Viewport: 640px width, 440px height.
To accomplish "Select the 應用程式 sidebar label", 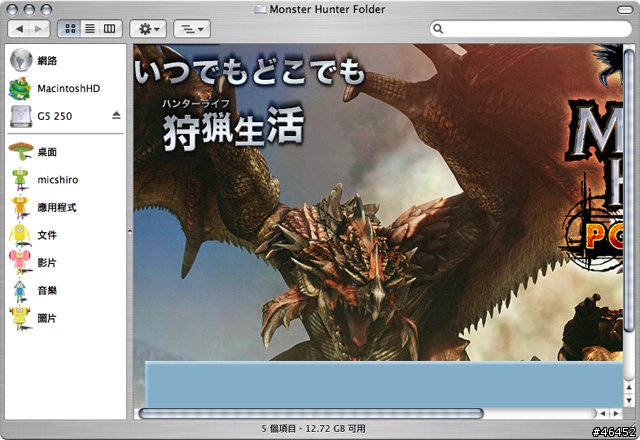I will click(57, 207).
